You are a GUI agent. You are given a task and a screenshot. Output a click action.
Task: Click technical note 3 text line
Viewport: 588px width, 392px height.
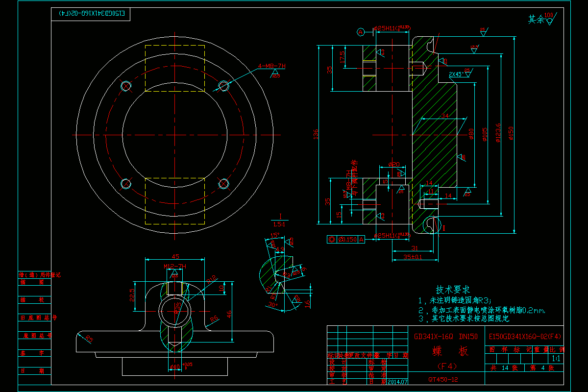click(464, 318)
